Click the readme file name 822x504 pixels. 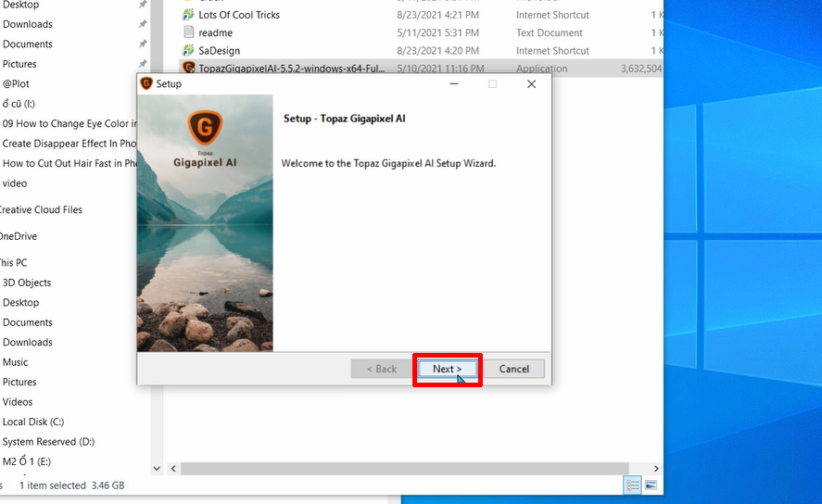(x=215, y=32)
